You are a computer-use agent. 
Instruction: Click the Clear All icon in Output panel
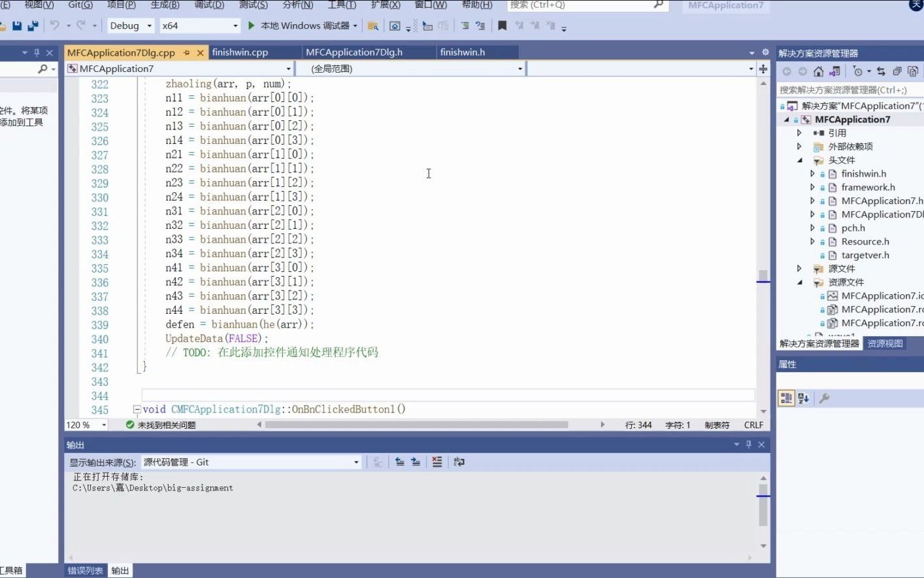pyautogui.click(x=437, y=462)
